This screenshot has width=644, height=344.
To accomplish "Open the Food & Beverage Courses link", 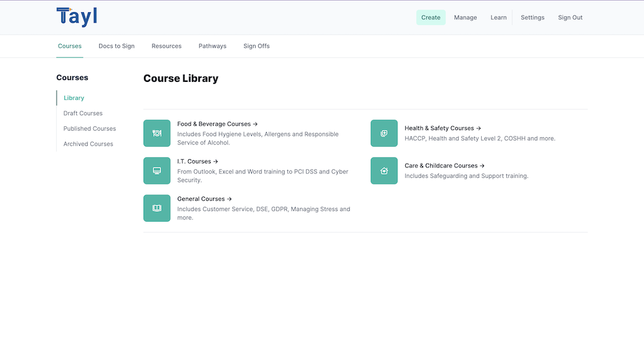I will [x=217, y=124].
